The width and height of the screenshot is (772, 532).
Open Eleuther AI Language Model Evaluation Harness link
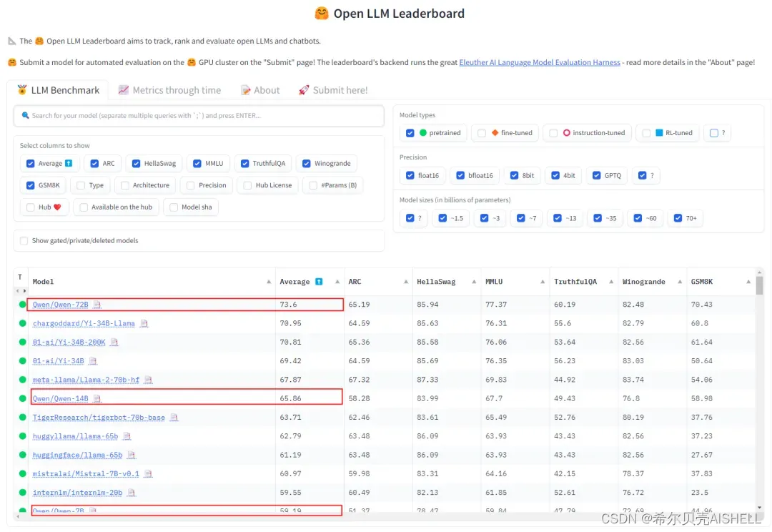click(x=540, y=62)
